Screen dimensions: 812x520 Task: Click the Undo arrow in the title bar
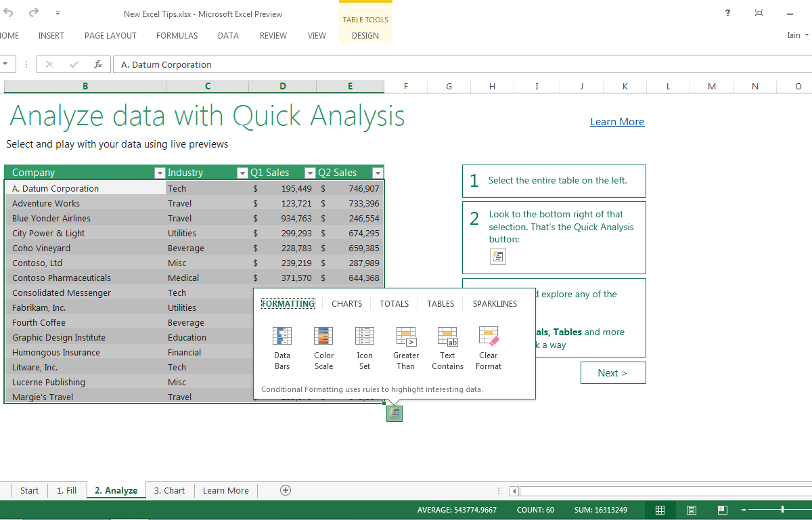tap(9, 13)
